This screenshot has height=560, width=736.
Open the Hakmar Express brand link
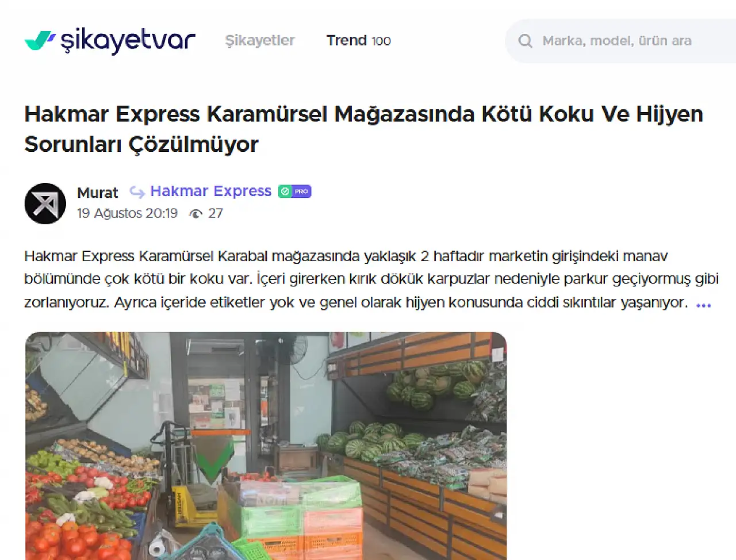tap(210, 191)
